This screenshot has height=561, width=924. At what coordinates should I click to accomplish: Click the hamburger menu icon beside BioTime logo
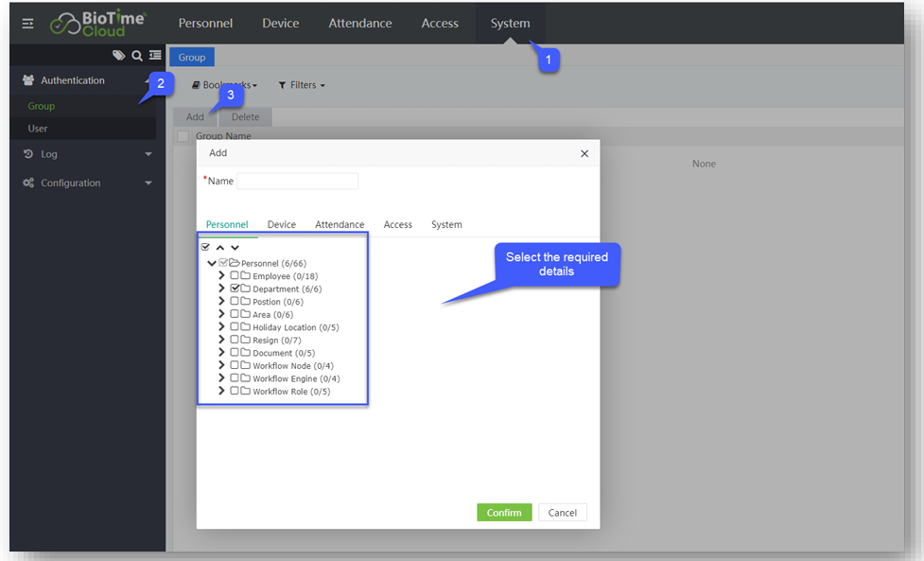[x=27, y=24]
